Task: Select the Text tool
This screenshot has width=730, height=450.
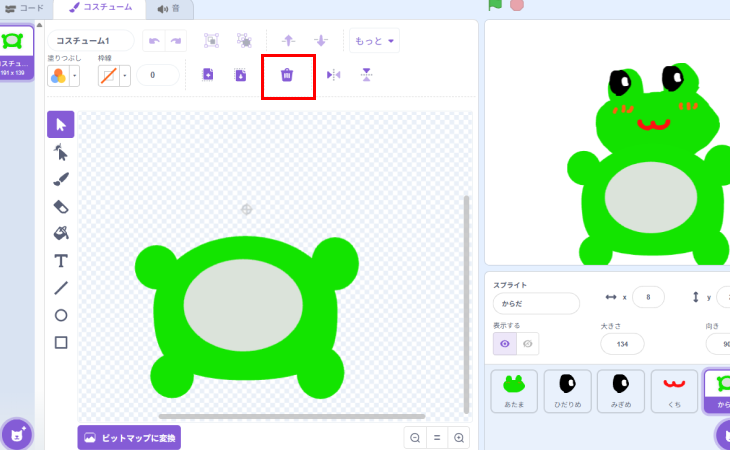Action: point(61,261)
